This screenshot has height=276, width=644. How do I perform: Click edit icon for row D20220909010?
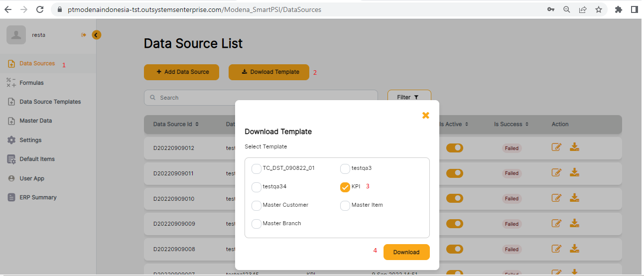pos(557,198)
